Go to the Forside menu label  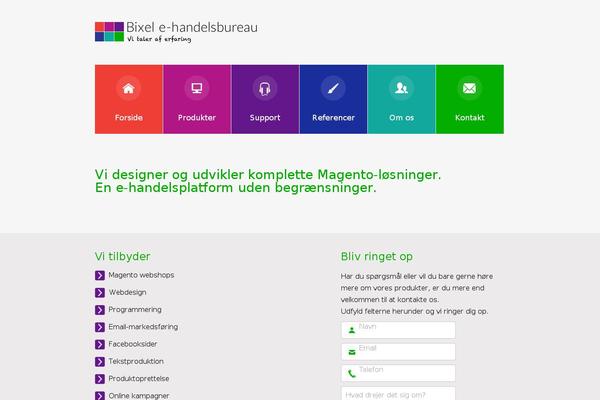(129, 118)
